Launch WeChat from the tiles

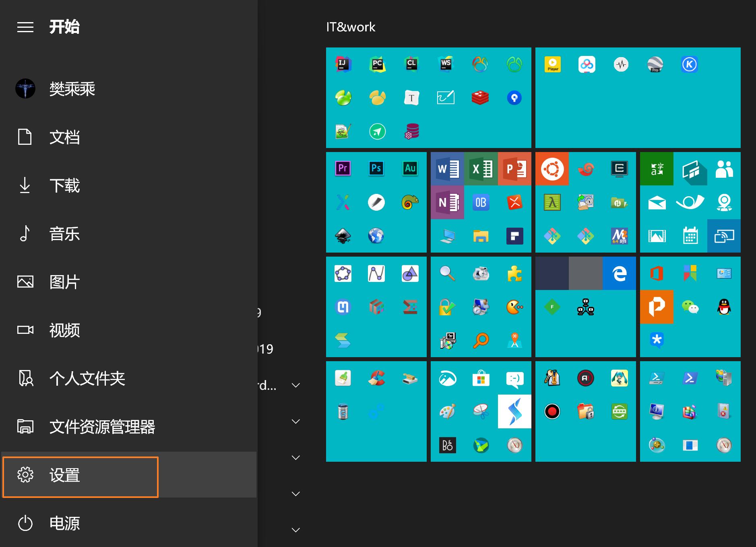click(x=690, y=307)
